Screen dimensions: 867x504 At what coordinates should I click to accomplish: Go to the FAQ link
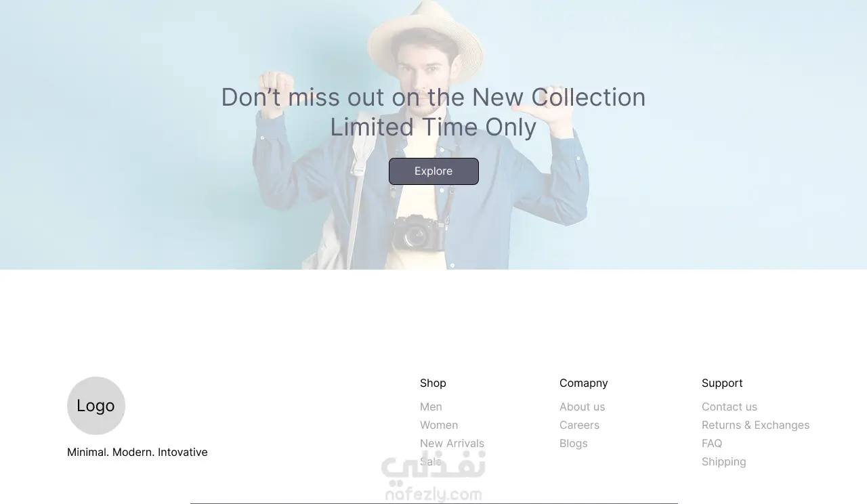(712, 443)
